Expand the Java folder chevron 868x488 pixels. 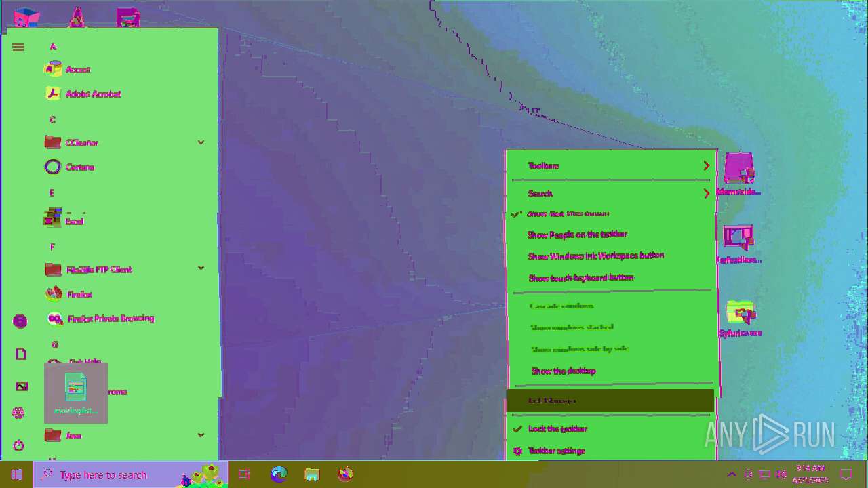[x=201, y=435]
